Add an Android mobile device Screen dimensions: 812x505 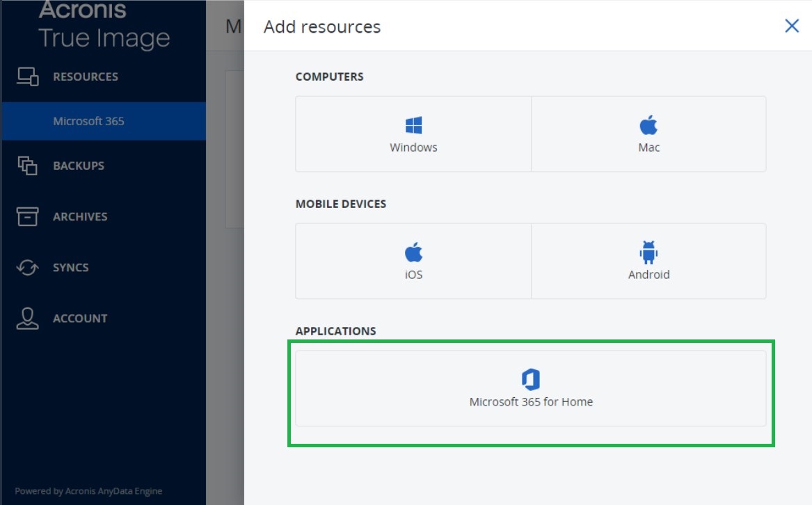(649, 261)
